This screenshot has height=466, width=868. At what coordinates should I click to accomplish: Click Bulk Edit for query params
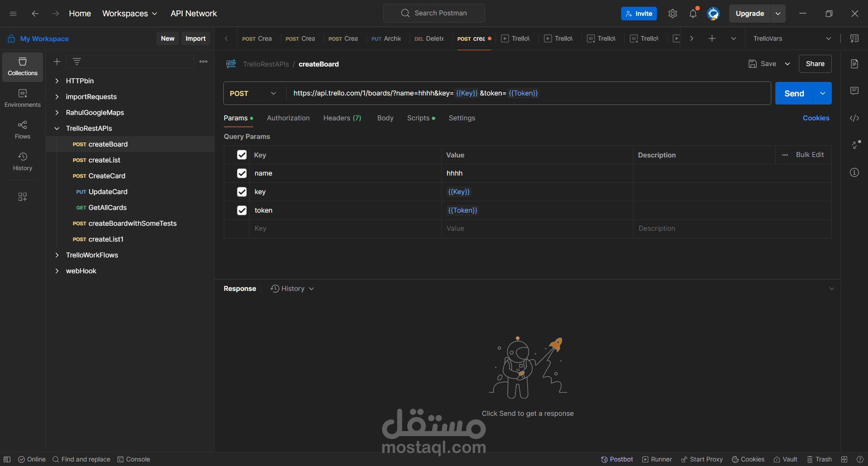pyautogui.click(x=810, y=155)
